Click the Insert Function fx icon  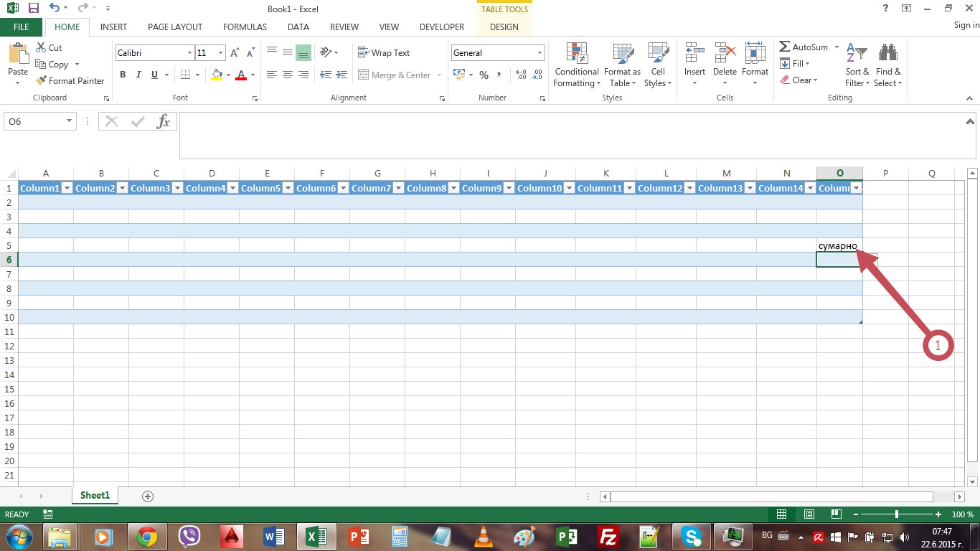(164, 121)
